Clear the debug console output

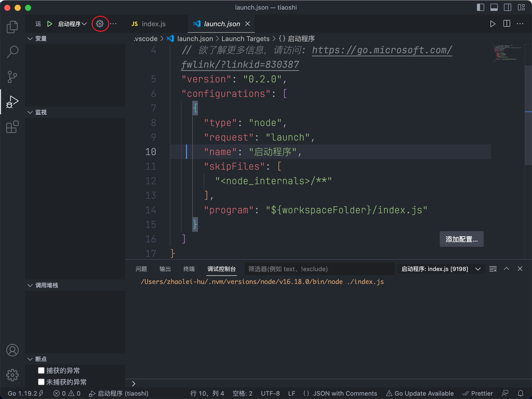pyautogui.click(x=493, y=269)
